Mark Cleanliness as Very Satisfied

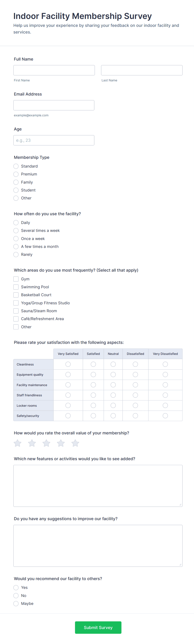(x=68, y=364)
